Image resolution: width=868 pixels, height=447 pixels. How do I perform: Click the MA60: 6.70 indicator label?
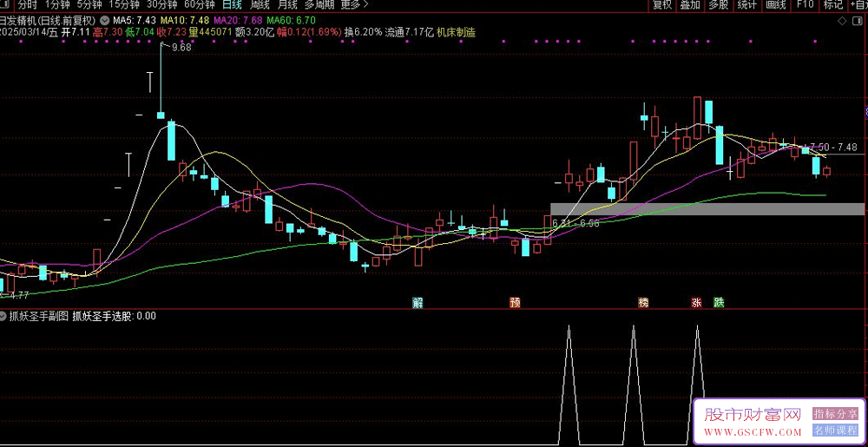(x=291, y=21)
